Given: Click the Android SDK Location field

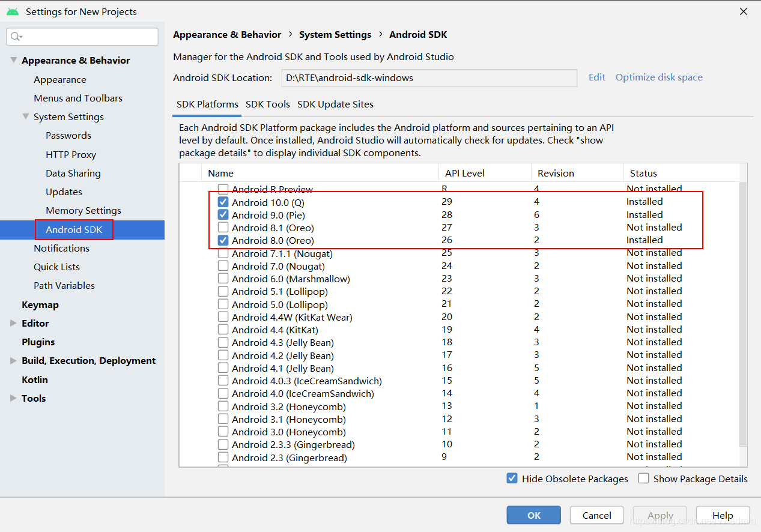Looking at the screenshot, I should 429,77.
